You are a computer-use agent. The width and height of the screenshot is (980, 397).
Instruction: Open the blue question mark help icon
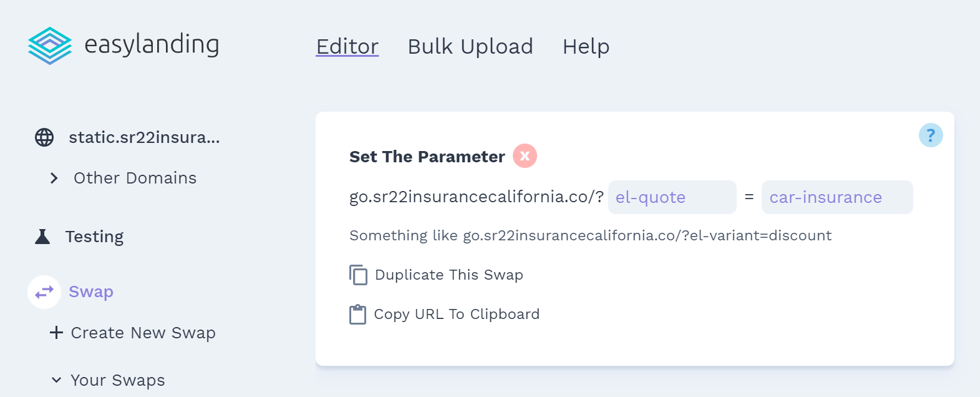point(931,135)
